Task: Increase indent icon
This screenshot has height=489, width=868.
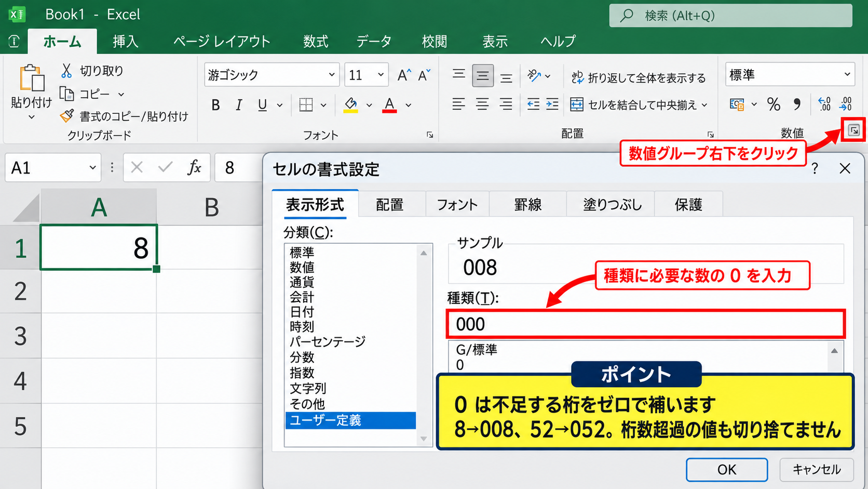Action: coord(552,104)
